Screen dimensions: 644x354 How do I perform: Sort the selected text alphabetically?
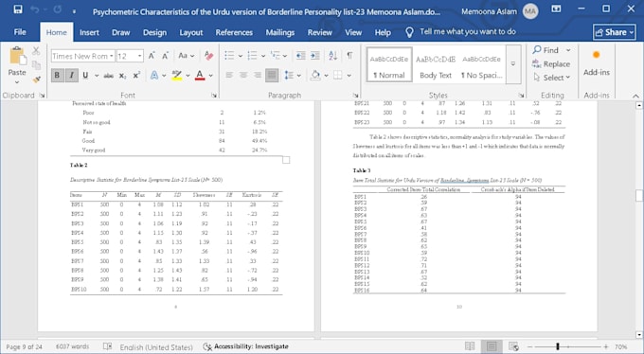[x=333, y=56]
